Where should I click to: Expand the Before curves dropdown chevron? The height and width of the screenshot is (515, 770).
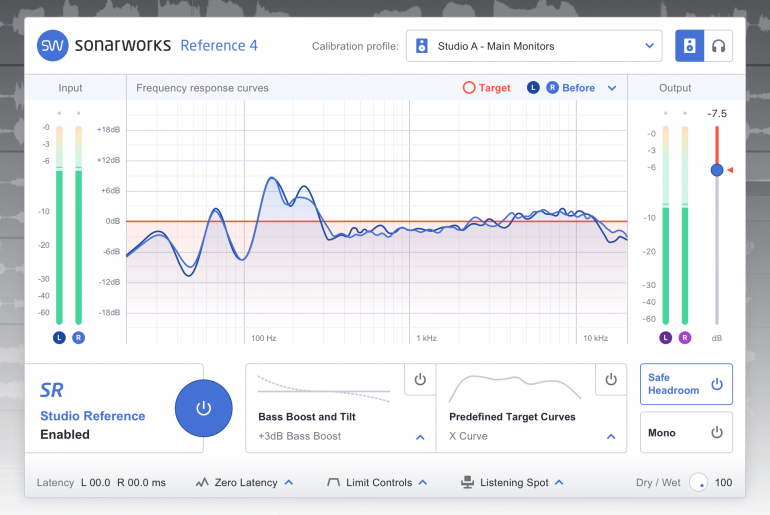click(x=612, y=88)
